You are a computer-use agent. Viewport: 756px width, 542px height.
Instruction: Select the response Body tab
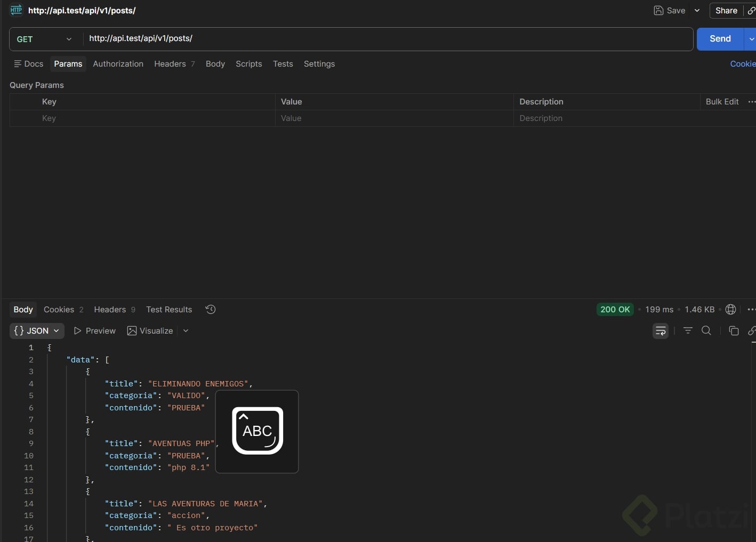(23, 310)
